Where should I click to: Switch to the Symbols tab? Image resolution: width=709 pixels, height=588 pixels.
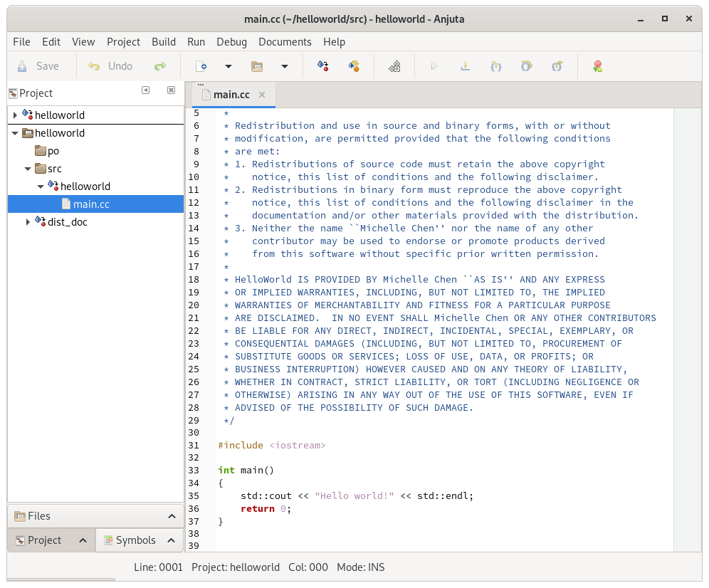tap(135, 540)
